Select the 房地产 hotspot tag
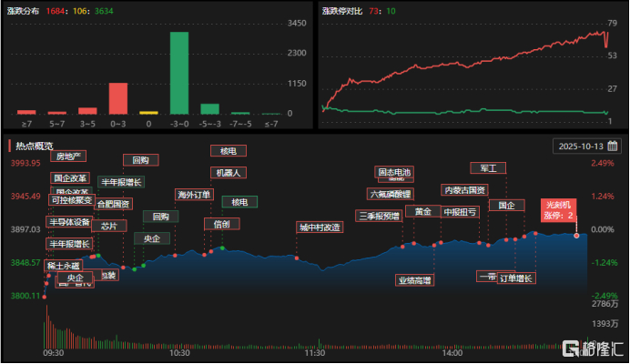This screenshot has height=364, width=630. [x=68, y=156]
